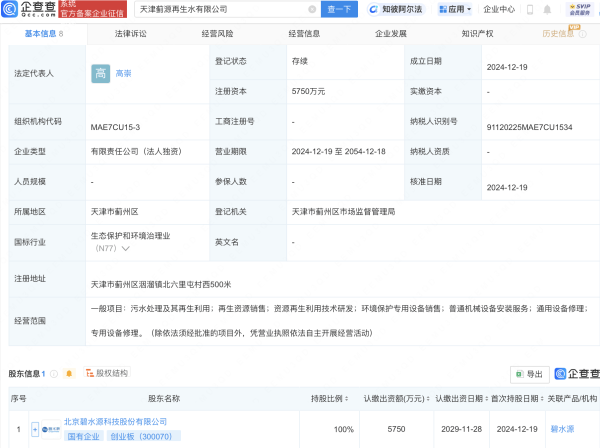Click the 知彼阿尔法 icon button

395,9
